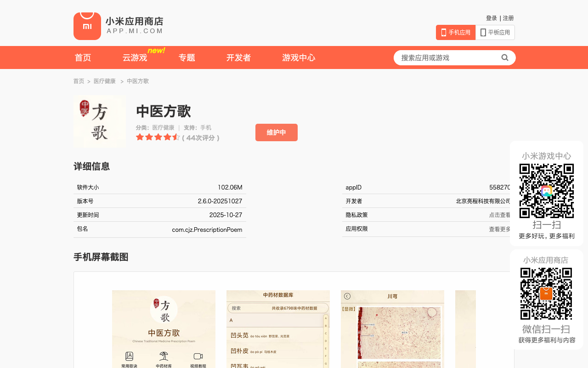The width and height of the screenshot is (588, 368).
Task: Open the 专题 navigation tab
Action: [187, 57]
